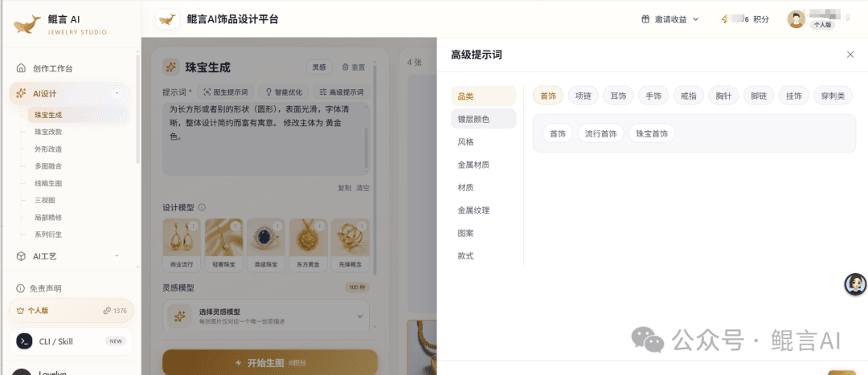This screenshot has height=375, width=868.
Task: Collapse the AI设计 menu section
Action: tap(117, 93)
